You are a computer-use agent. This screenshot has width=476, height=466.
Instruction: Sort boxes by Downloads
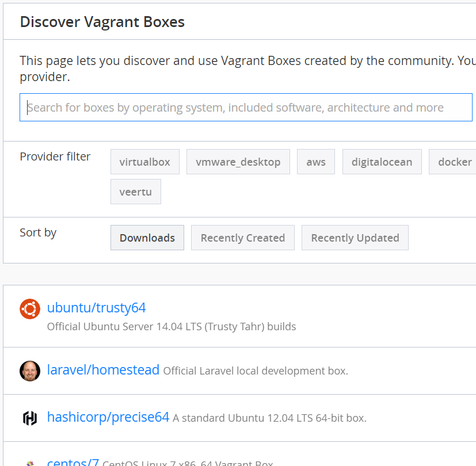tap(147, 238)
